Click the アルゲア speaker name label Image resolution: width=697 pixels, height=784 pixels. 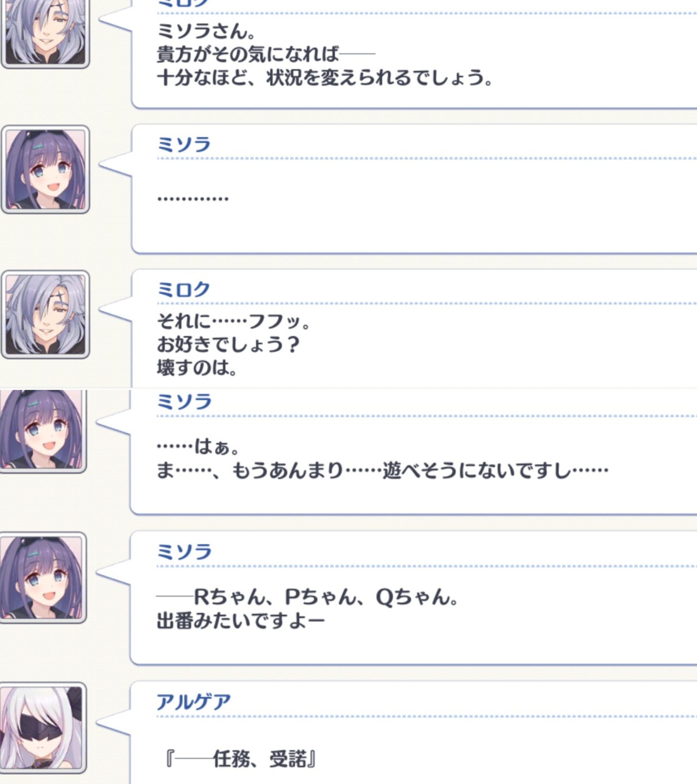click(x=194, y=702)
